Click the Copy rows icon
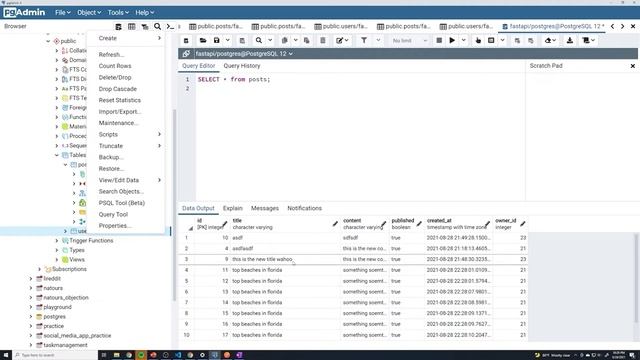The width and height of the screenshot is (640, 360). pos(284,40)
